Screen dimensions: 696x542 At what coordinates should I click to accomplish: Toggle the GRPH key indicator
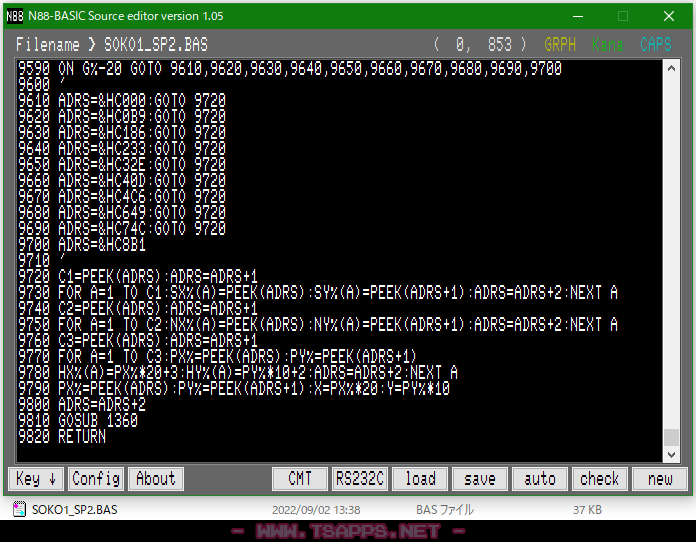click(x=560, y=44)
